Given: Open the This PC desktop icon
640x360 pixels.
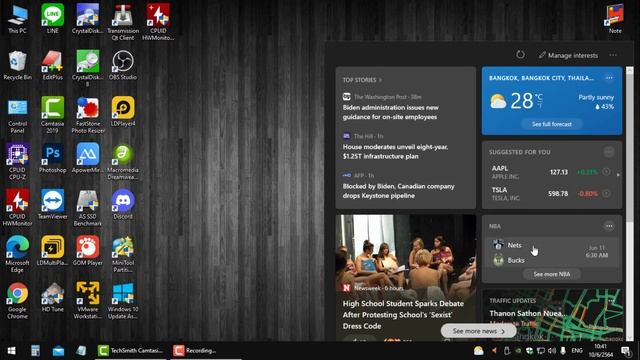Looking at the screenshot, I should (x=18, y=19).
